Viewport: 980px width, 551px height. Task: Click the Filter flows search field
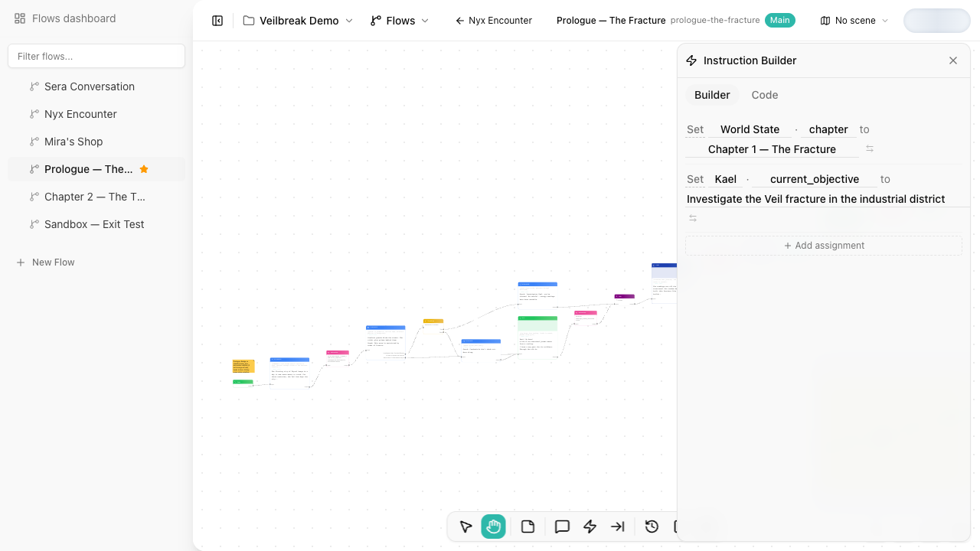click(x=96, y=56)
